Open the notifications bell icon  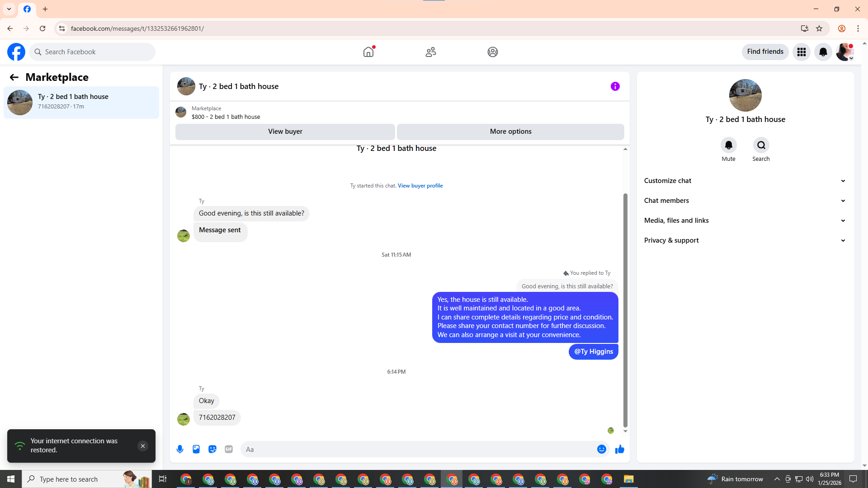point(823,52)
